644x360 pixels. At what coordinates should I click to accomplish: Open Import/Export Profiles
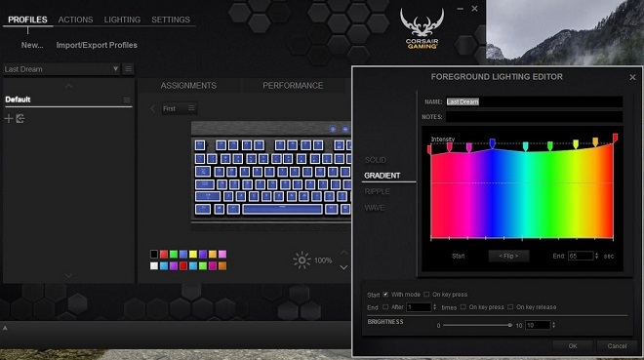(97, 45)
